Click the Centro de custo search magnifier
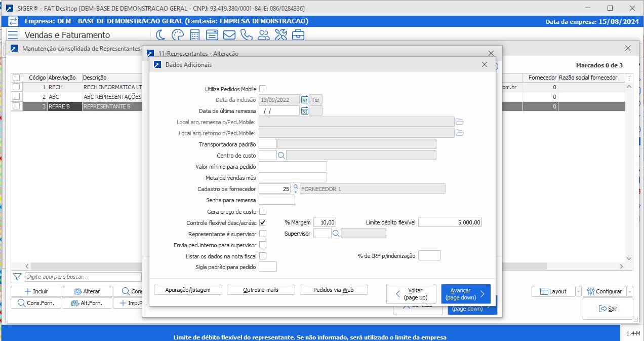The width and height of the screenshot is (644, 341). pyautogui.click(x=281, y=156)
